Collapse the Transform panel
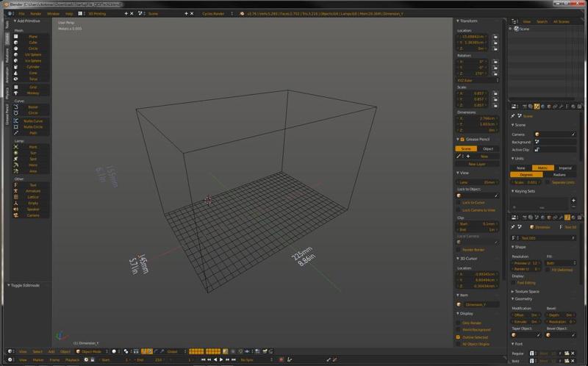The height and width of the screenshot is (366, 588). (x=467, y=21)
